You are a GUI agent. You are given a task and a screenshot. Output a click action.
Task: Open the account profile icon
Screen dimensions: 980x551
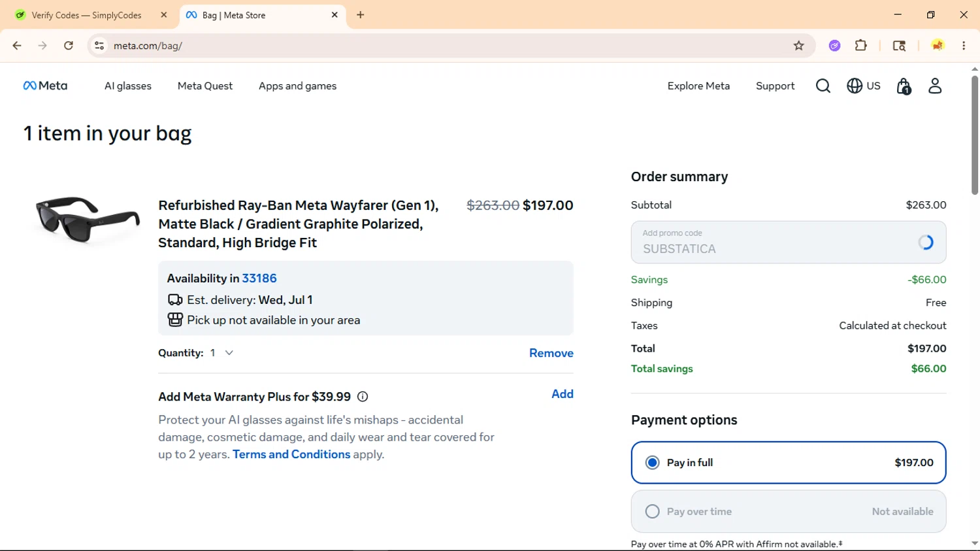[935, 86]
